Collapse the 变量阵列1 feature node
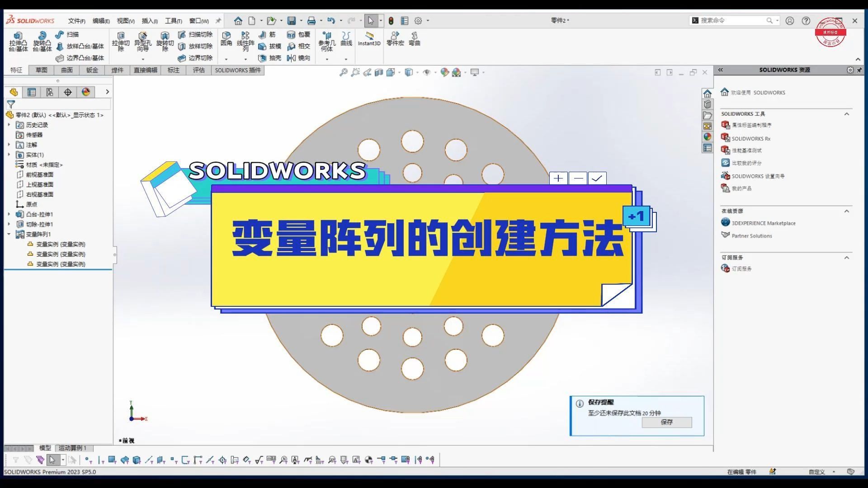Screen dimensions: 868x488 tap(9, 234)
